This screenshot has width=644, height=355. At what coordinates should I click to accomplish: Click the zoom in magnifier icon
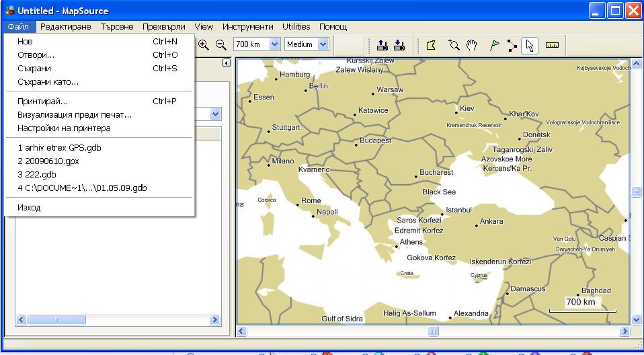[x=203, y=44]
